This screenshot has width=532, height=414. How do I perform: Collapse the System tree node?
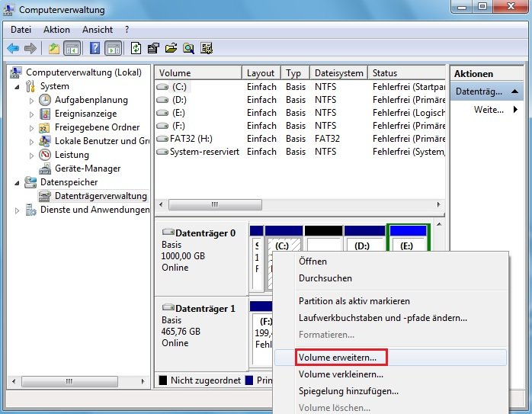click(17, 87)
